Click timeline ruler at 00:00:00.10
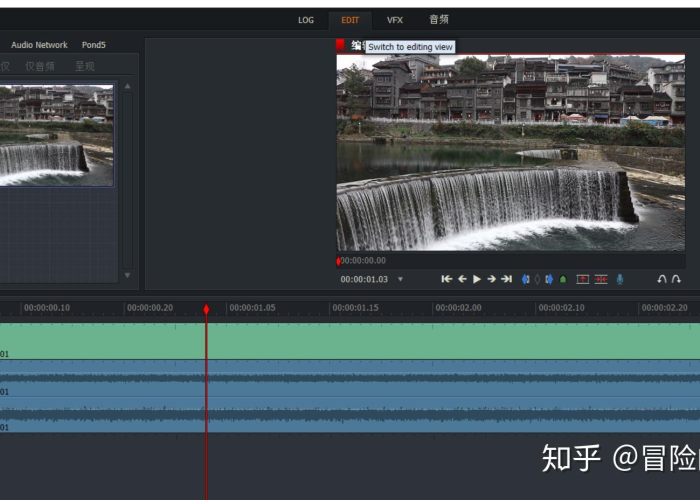 46,308
